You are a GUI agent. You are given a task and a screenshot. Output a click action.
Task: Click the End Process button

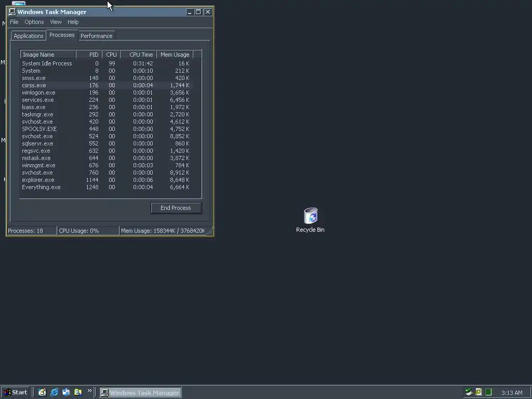coord(176,208)
